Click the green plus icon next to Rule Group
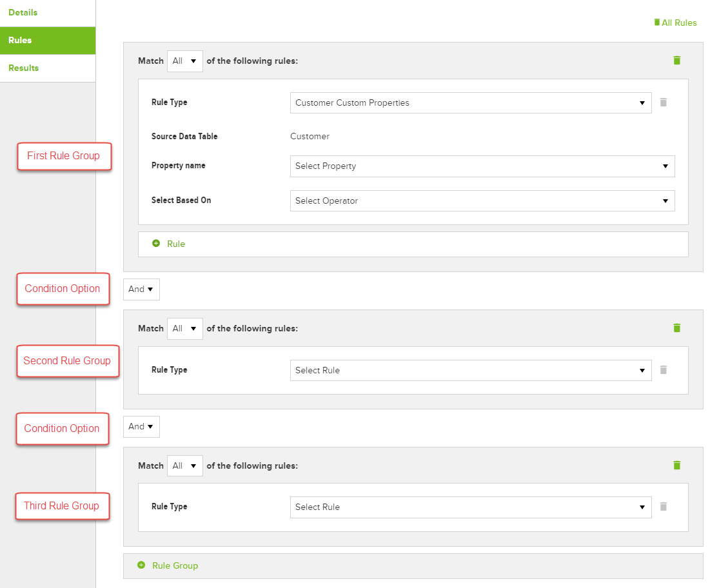Viewport: 710px width, 588px height. coord(141,565)
